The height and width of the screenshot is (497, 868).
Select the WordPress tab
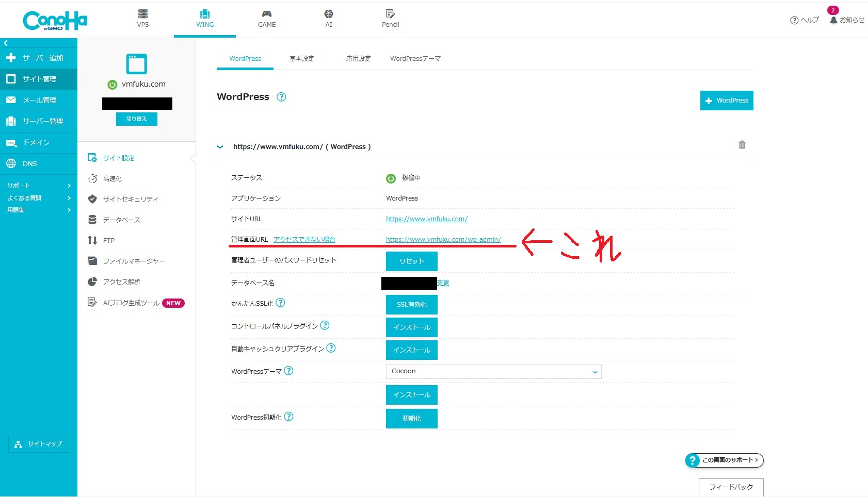click(245, 59)
